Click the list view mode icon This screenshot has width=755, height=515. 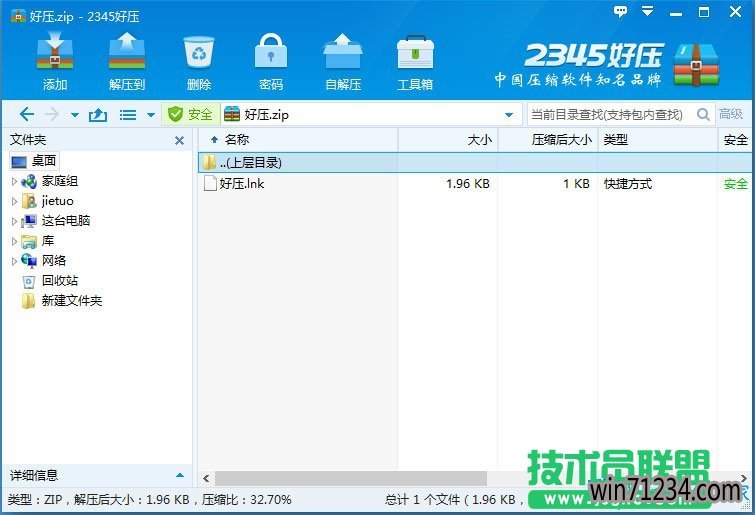click(128, 115)
